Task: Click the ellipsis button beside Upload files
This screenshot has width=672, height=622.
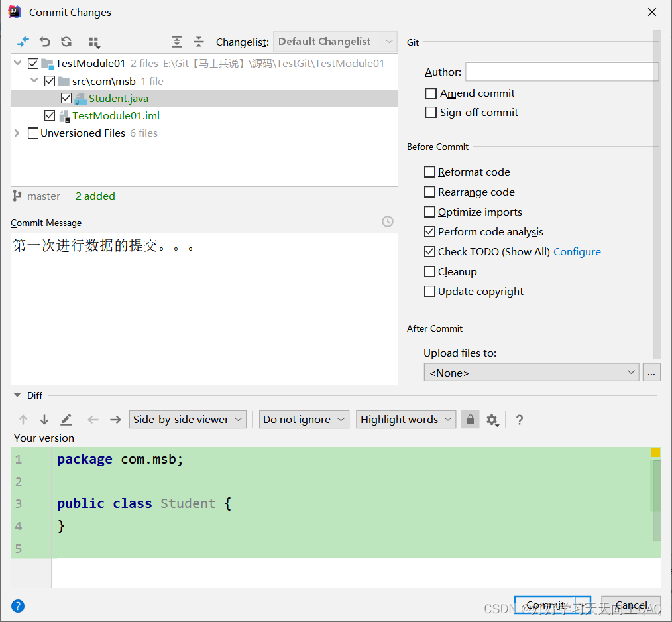Action: pyautogui.click(x=651, y=373)
